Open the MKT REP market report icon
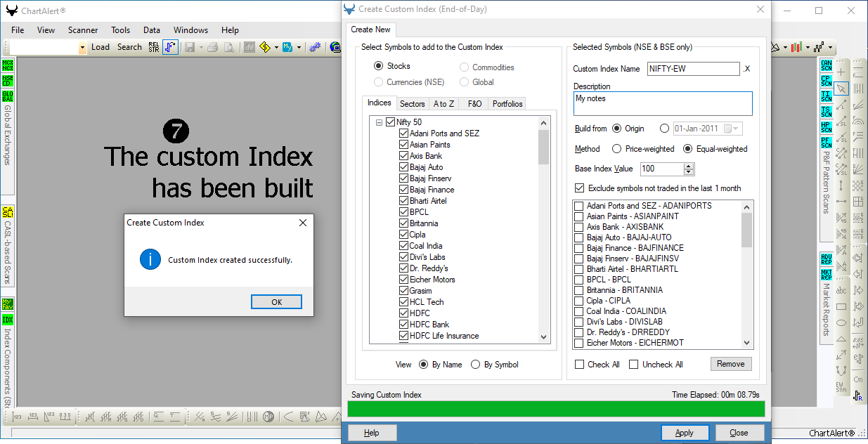 pyautogui.click(x=827, y=274)
